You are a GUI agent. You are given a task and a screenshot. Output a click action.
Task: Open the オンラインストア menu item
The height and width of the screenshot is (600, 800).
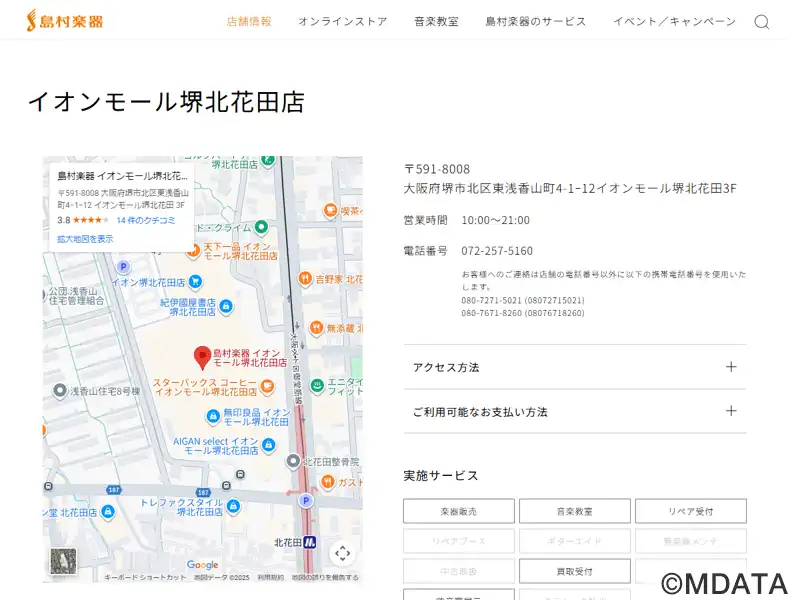click(x=342, y=22)
